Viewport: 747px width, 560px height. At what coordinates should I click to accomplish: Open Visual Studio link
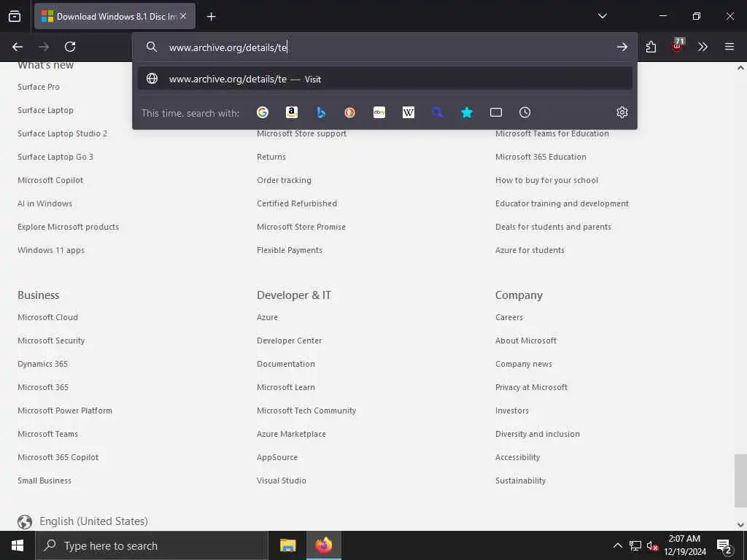[x=282, y=481]
